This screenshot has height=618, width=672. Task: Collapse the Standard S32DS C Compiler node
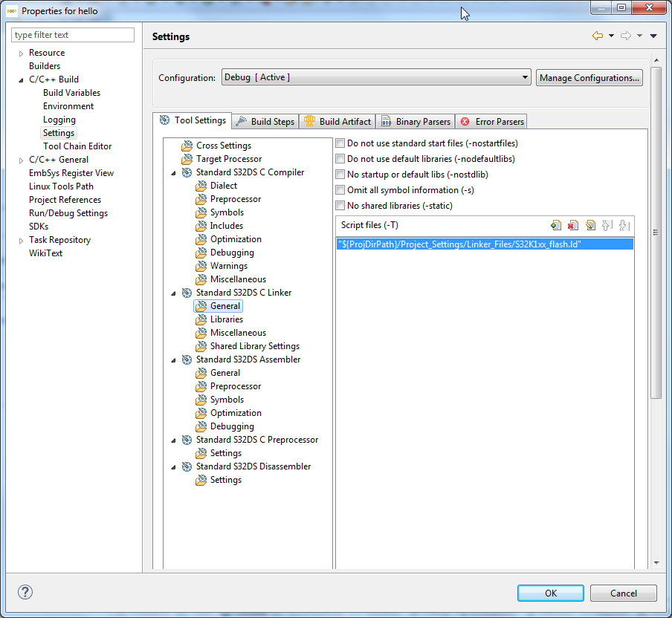pos(173,173)
